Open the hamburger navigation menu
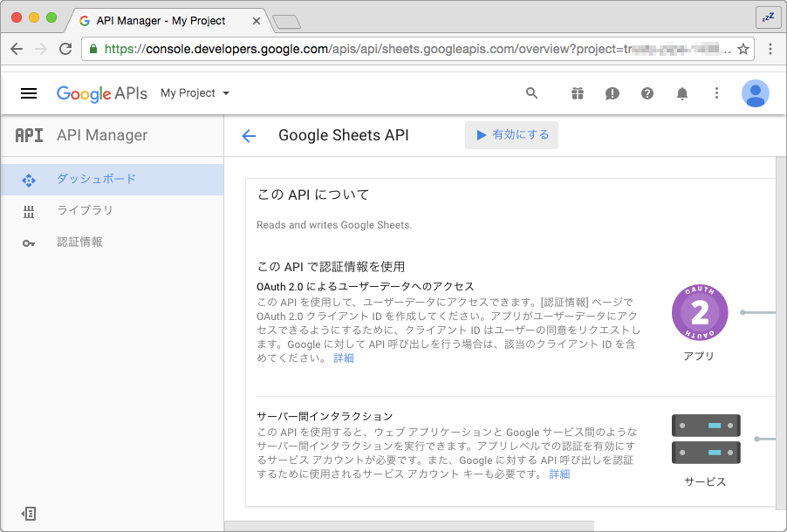This screenshot has height=532, width=787. [29, 93]
